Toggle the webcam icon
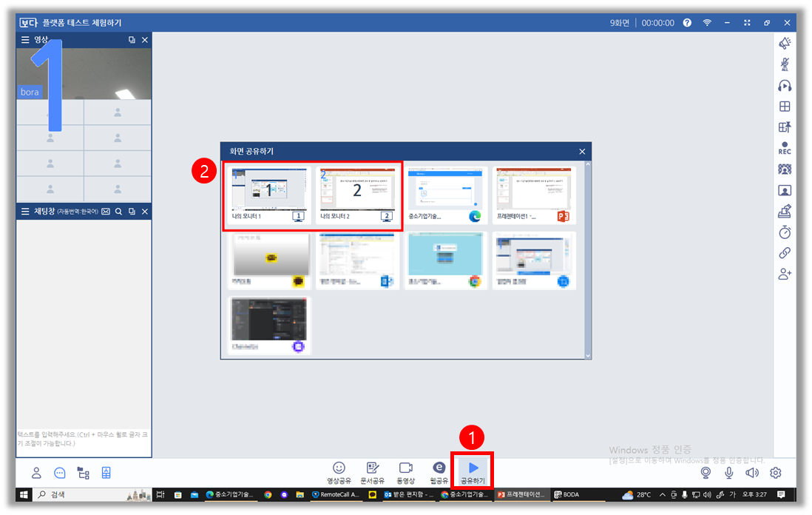This screenshot has width=812, height=515. click(706, 473)
